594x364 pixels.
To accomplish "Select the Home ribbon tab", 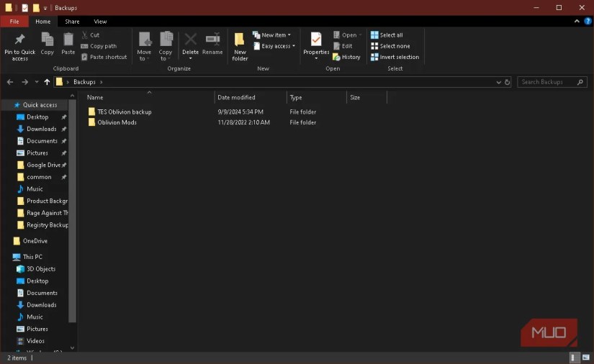I will [42, 22].
